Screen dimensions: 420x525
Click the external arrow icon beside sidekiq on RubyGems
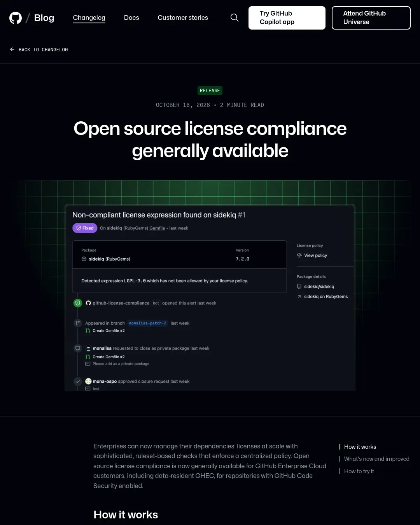click(299, 296)
